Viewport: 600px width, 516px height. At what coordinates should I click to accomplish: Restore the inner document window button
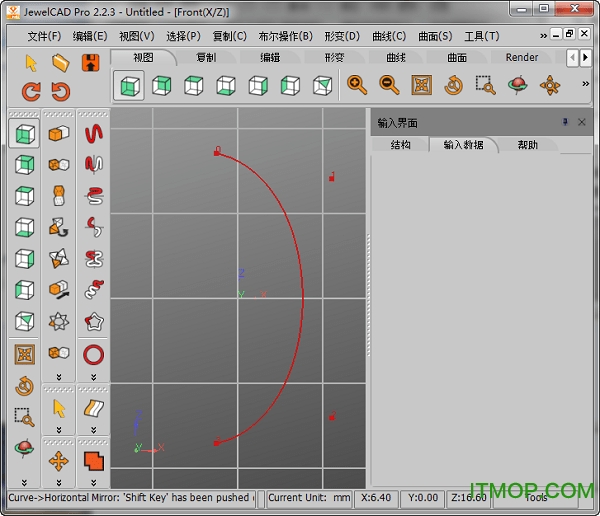pyautogui.click(x=569, y=34)
